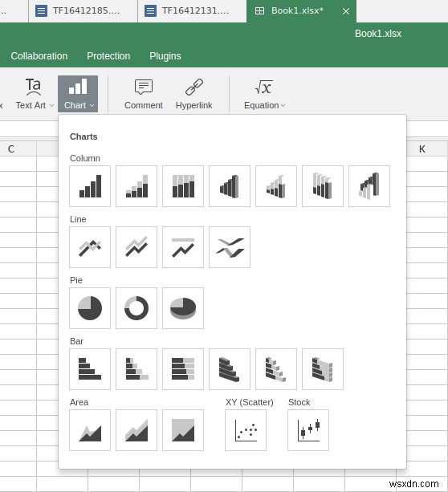Select the 3-D clustered column chart icon
The width and height of the screenshot is (448, 492).
[x=230, y=186]
